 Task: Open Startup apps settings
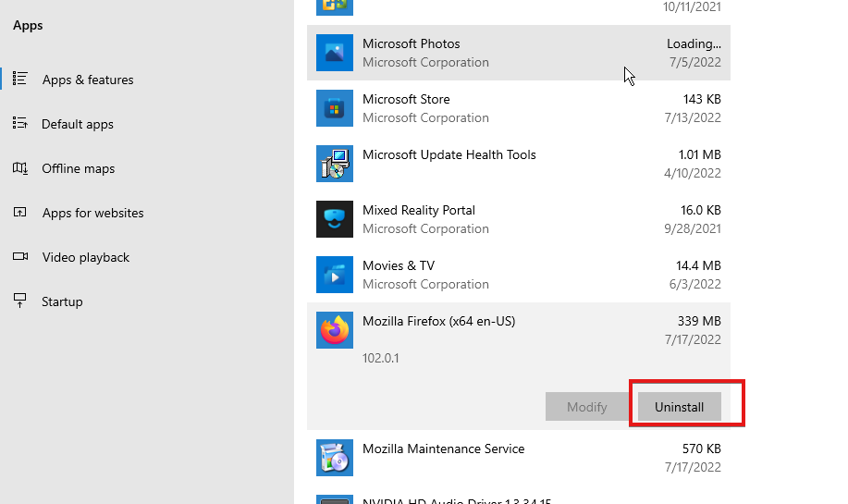click(62, 301)
